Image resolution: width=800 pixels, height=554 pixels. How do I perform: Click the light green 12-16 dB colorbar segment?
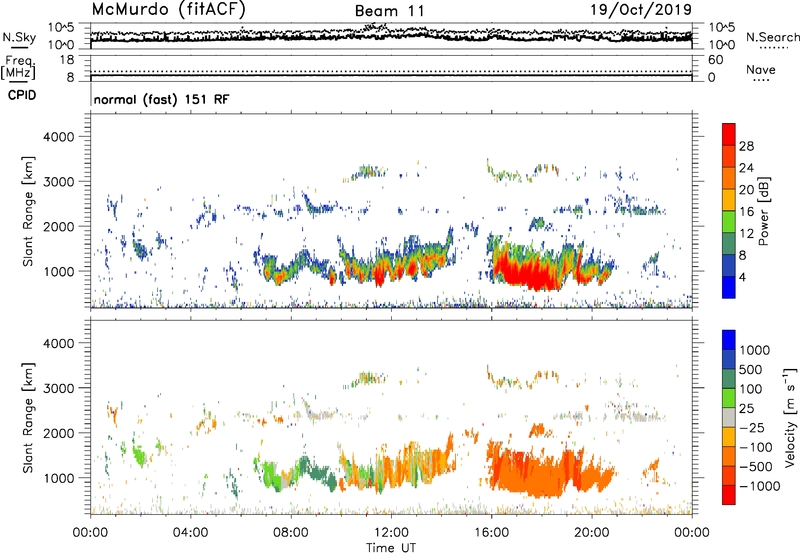[729, 221]
